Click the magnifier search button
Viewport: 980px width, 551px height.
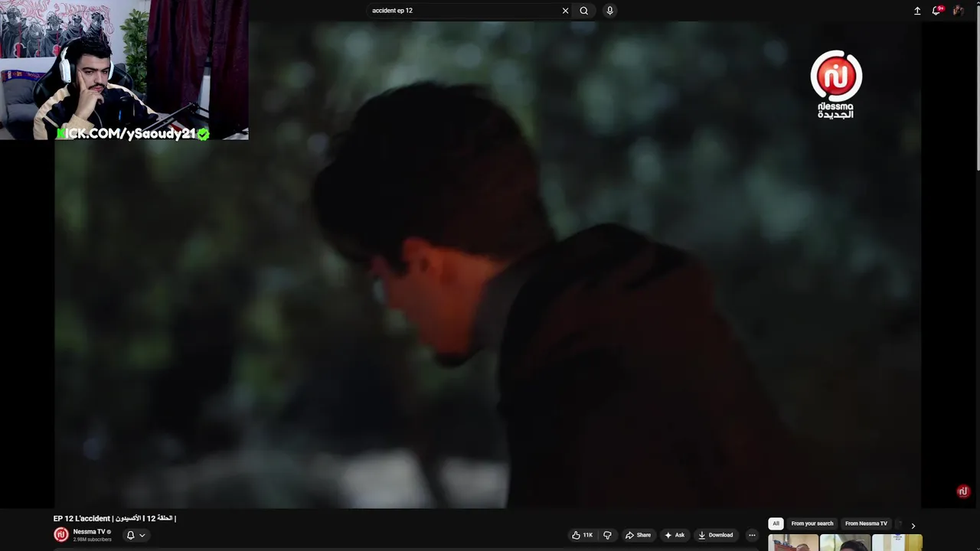[x=584, y=11]
